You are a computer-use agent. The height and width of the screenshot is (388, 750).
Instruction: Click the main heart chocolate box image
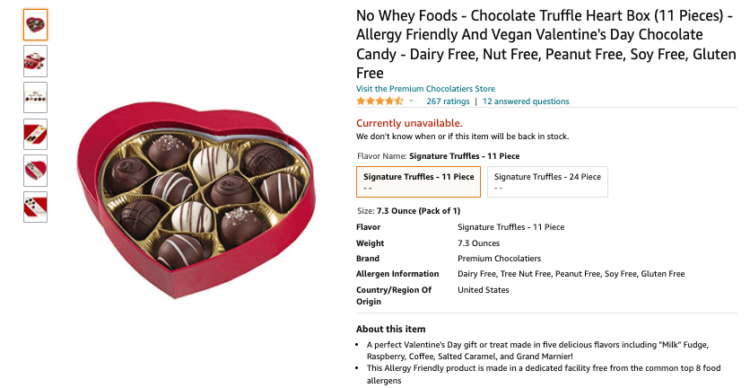pos(196,200)
